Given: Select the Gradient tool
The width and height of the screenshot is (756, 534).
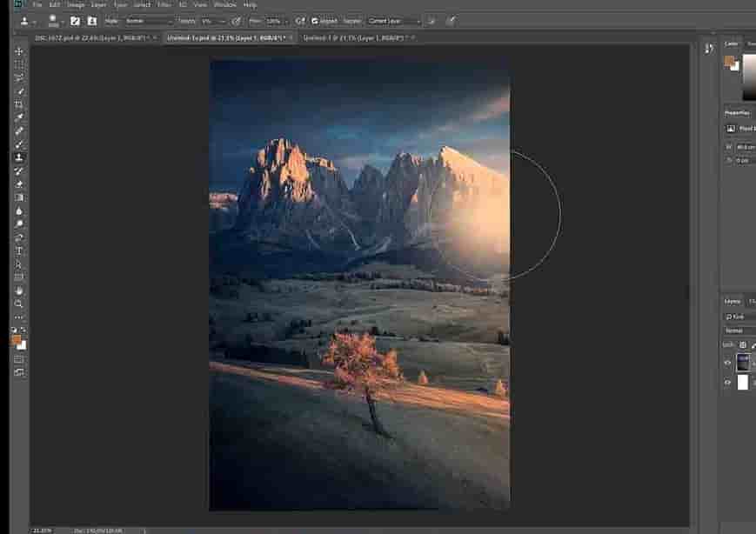Looking at the screenshot, I should (x=19, y=197).
